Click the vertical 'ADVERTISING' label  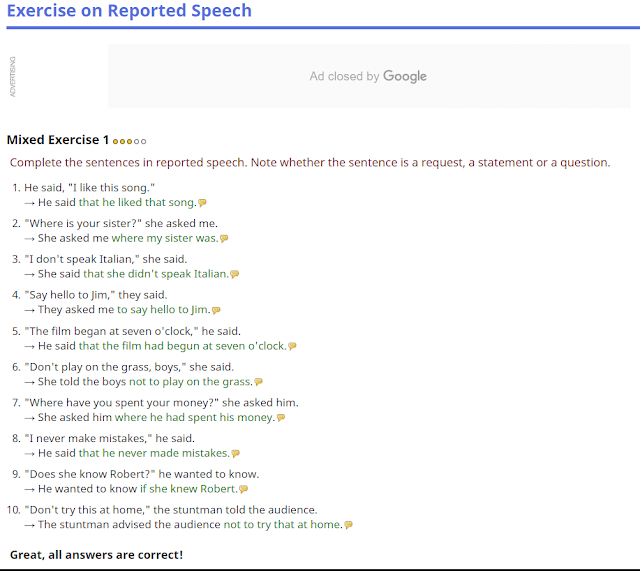point(13,77)
